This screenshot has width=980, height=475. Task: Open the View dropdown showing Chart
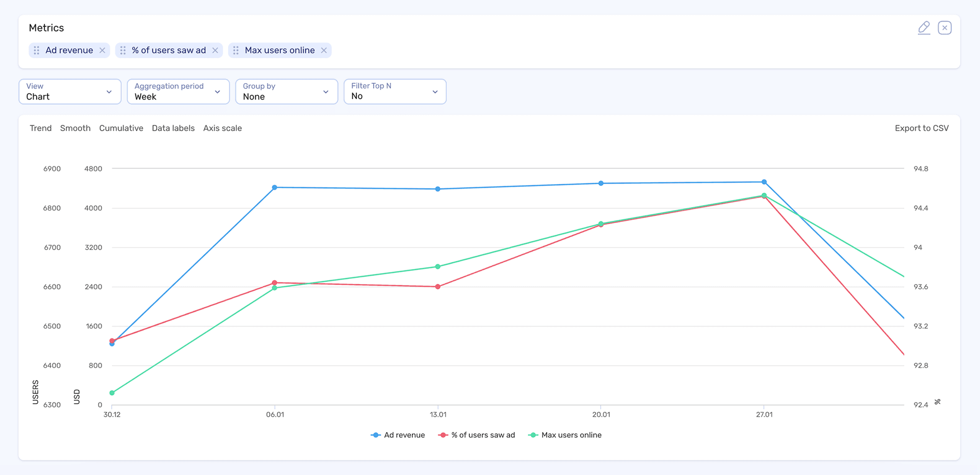[69, 92]
